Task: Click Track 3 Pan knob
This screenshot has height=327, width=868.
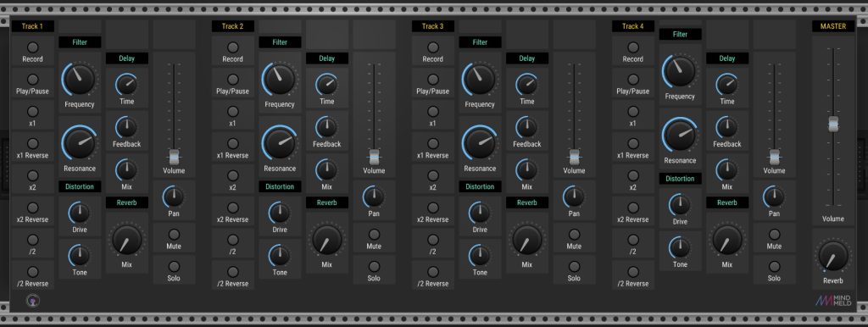Action: pyautogui.click(x=574, y=197)
